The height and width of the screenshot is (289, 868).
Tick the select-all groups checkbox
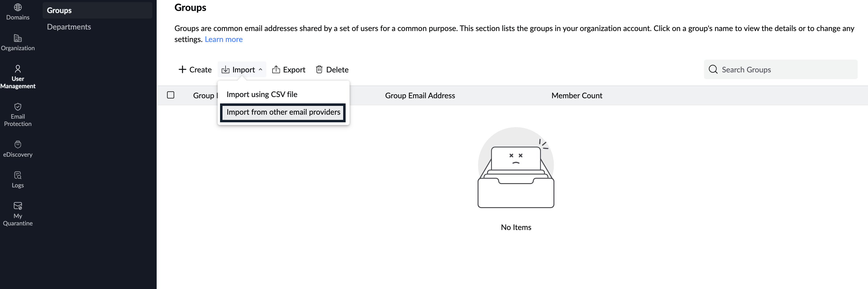pyautogui.click(x=171, y=95)
